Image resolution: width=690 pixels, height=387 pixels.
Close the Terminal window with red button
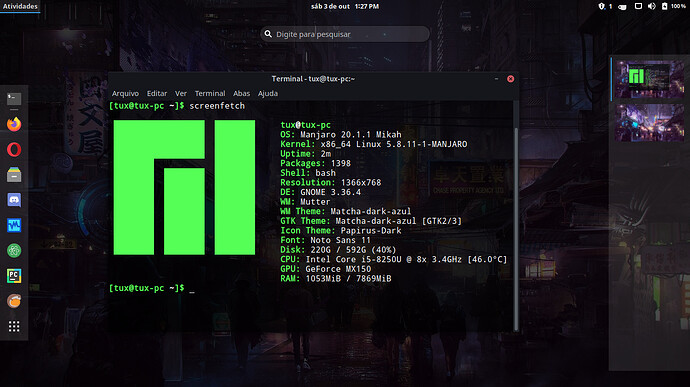click(x=510, y=79)
